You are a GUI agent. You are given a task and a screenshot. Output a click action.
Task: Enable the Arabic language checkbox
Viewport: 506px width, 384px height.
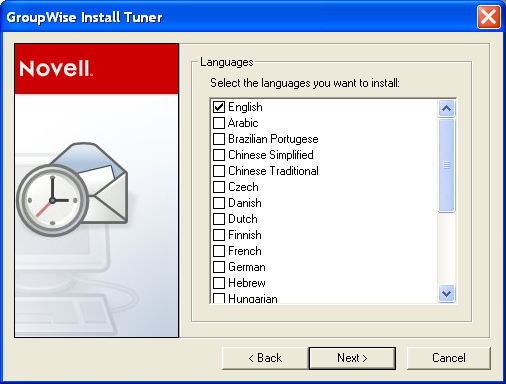[x=219, y=123]
